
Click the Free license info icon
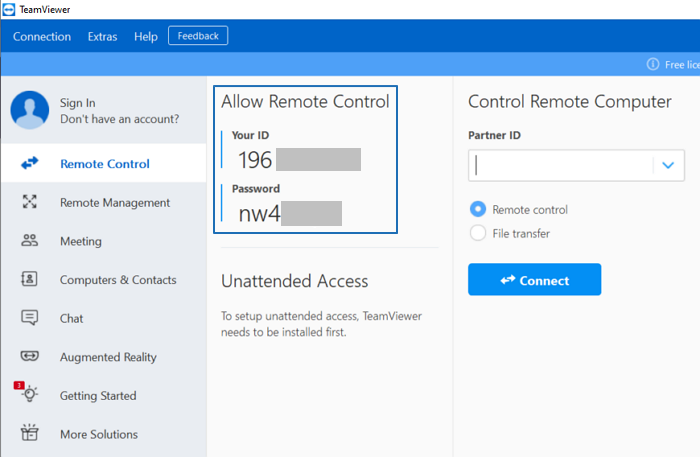point(653,64)
